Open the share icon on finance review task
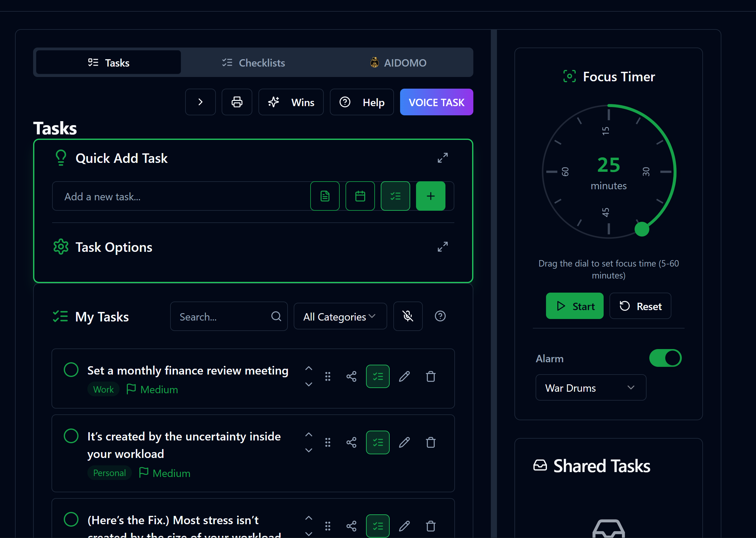756x538 pixels. coord(351,376)
